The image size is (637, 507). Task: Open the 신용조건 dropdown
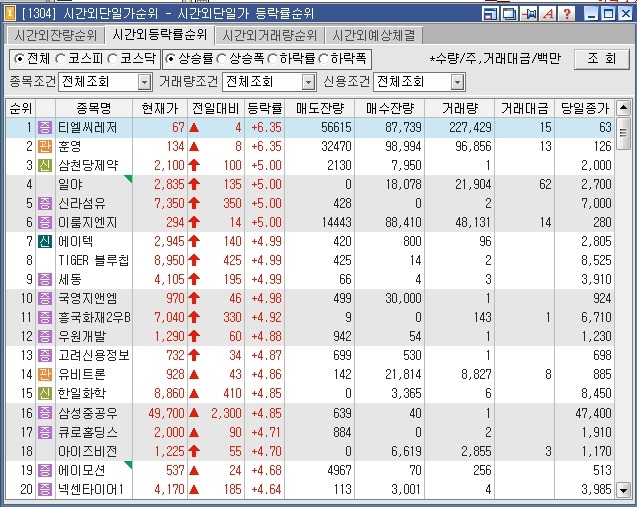(x=457, y=82)
